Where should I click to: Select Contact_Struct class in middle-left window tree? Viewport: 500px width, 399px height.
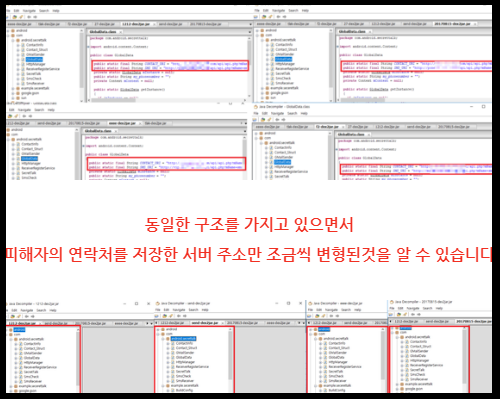(32, 149)
